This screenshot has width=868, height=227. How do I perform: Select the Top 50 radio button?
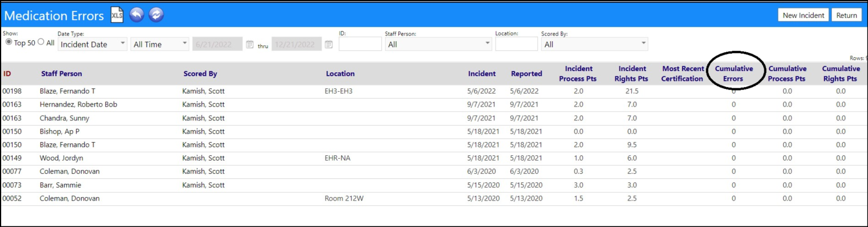[x=9, y=42]
